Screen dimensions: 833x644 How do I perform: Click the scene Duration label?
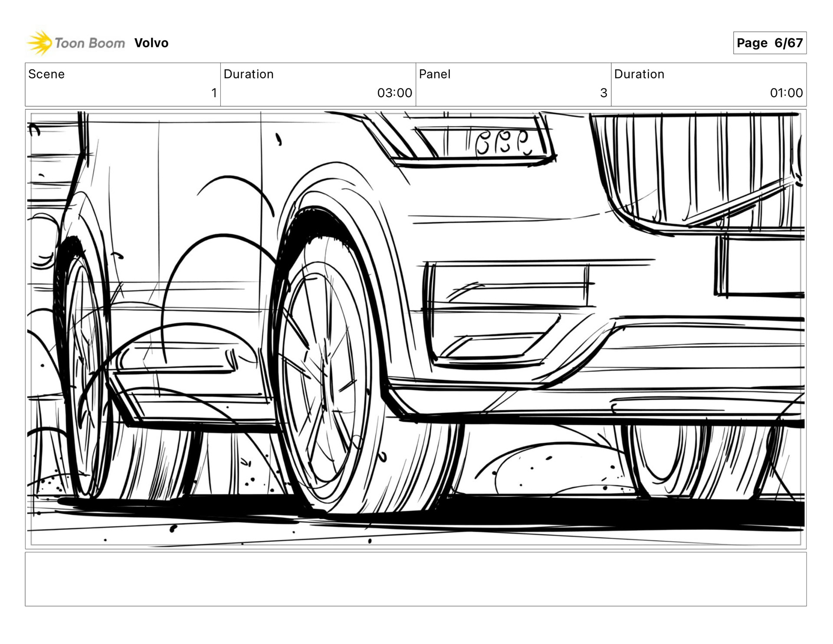pos(248,74)
